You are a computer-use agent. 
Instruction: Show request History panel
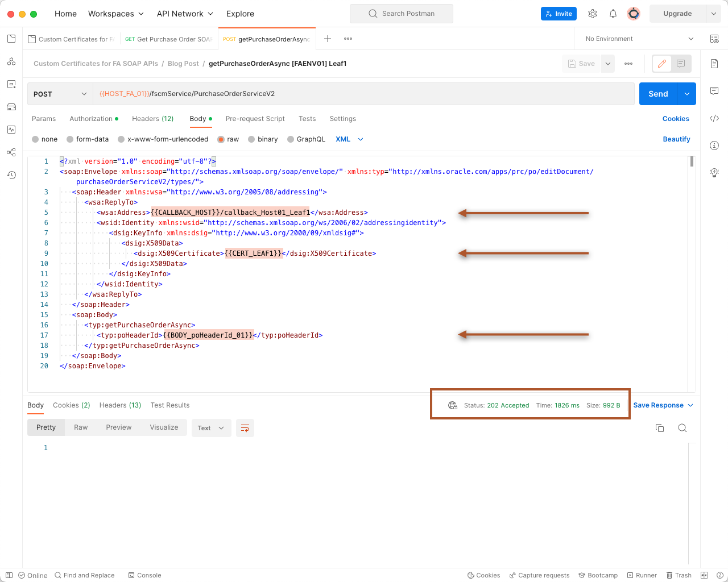tap(11, 175)
